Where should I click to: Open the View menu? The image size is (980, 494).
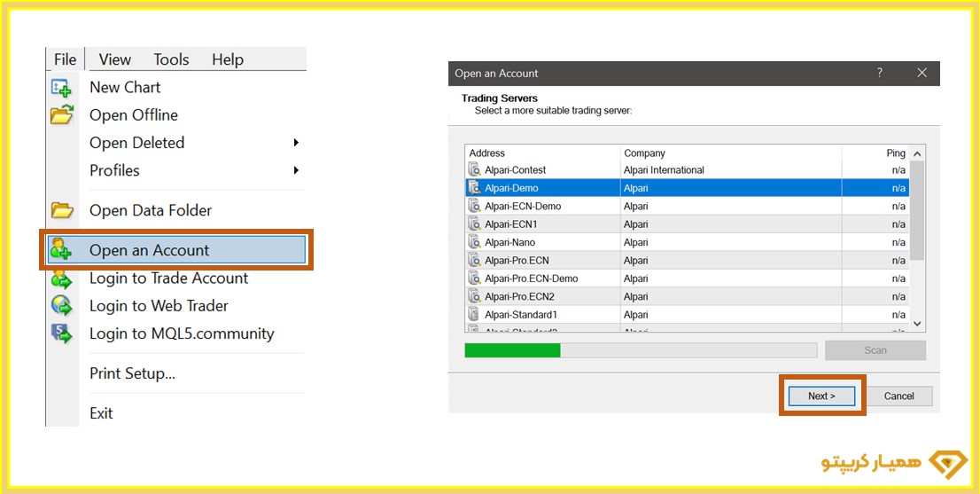pos(115,59)
